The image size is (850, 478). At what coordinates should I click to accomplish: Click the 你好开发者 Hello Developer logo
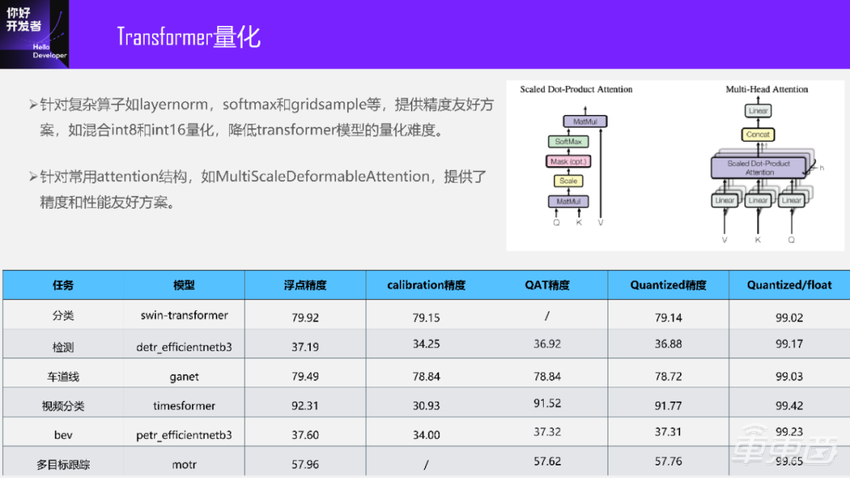[36, 33]
